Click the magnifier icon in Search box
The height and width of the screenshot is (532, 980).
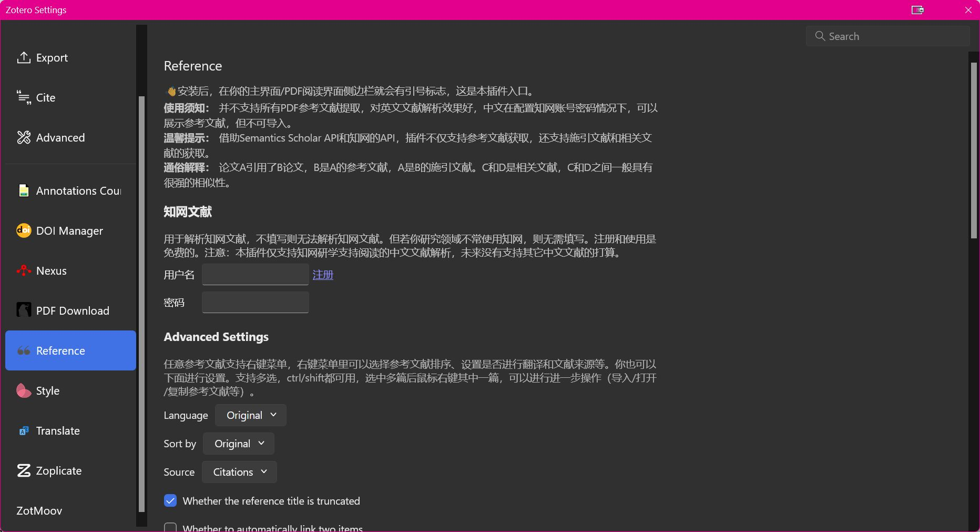click(x=820, y=36)
